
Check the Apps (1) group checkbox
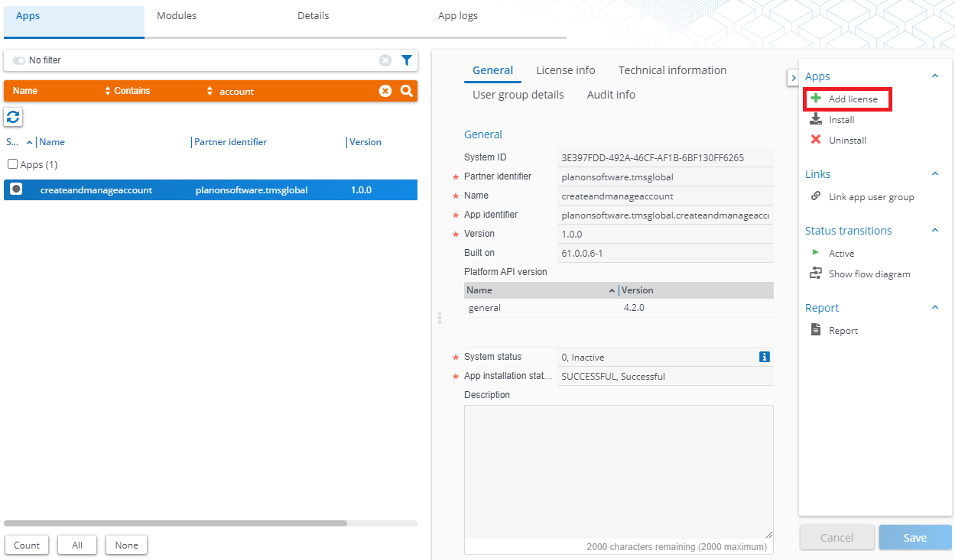13,164
